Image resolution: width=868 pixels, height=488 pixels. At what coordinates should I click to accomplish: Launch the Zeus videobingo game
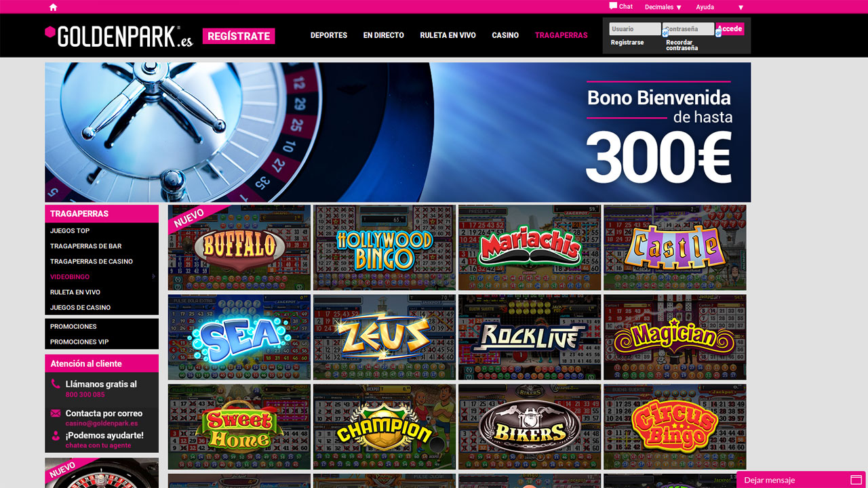pyautogui.click(x=384, y=337)
